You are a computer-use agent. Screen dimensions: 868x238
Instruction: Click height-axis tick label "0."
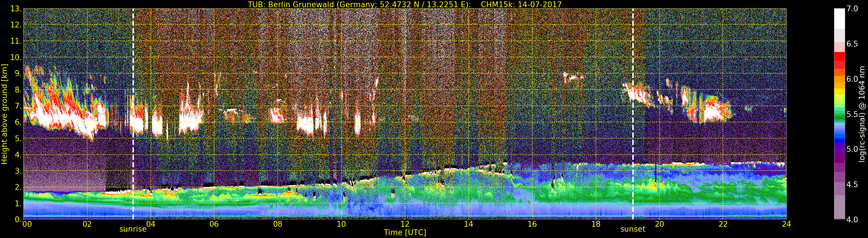point(18,220)
